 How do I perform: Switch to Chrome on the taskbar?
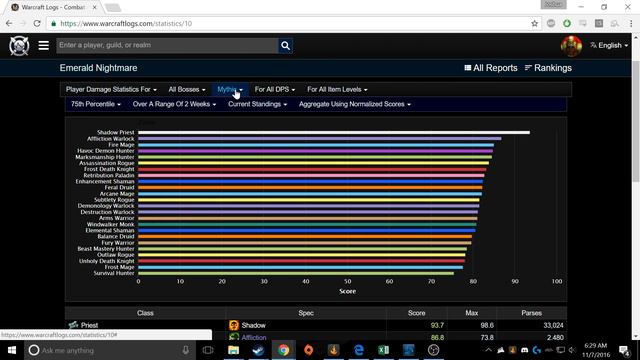(x=283, y=350)
